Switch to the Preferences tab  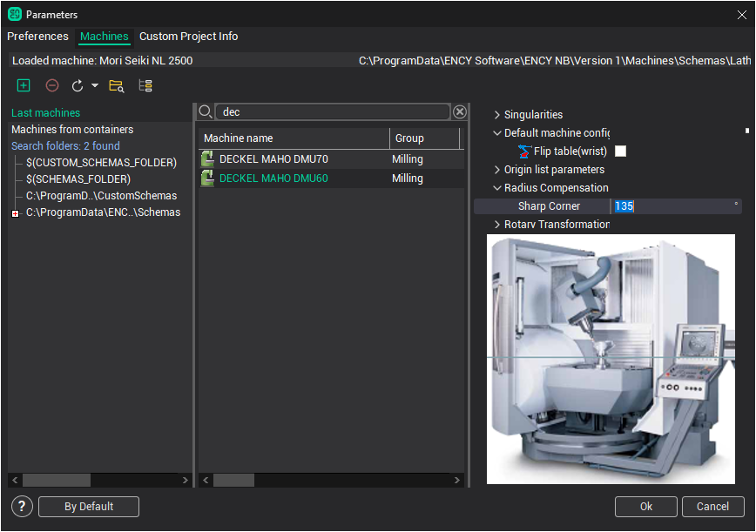click(37, 37)
